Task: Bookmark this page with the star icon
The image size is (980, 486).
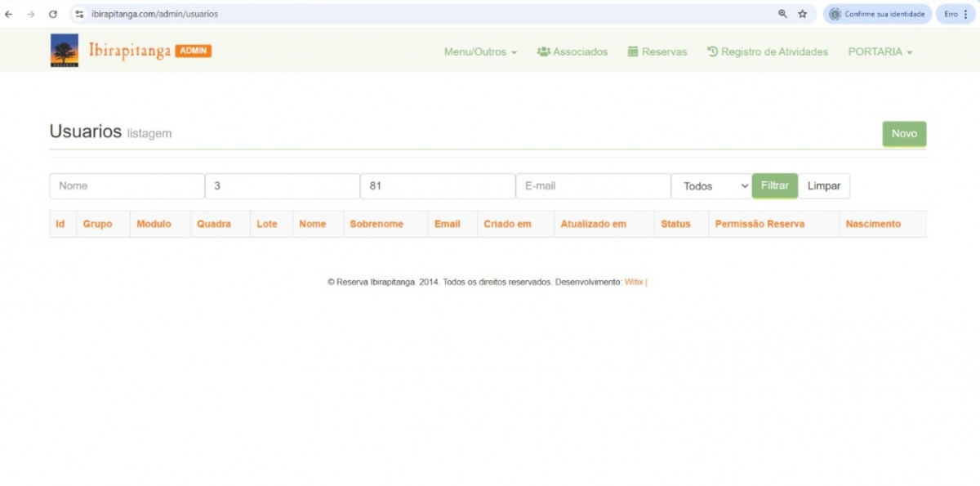Action: (803, 14)
